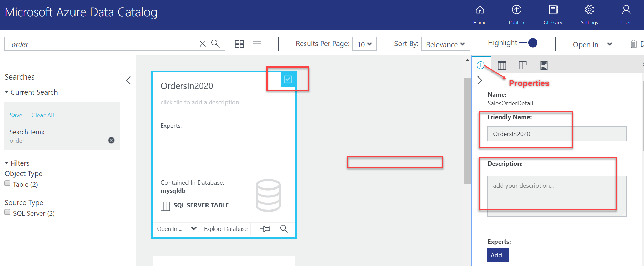The width and height of the screenshot is (644, 266).
Task: Turn off the Highlight toggle
Action: pyautogui.click(x=529, y=43)
